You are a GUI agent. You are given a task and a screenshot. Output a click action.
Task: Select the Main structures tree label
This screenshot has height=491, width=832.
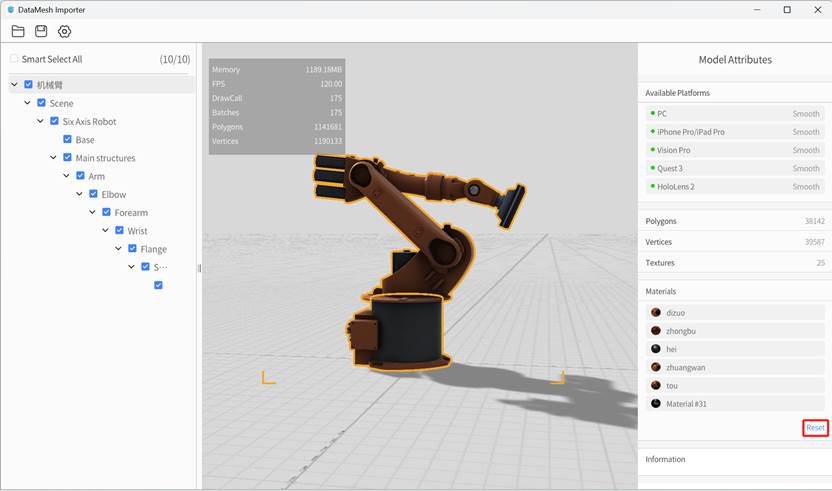pyautogui.click(x=105, y=158)
